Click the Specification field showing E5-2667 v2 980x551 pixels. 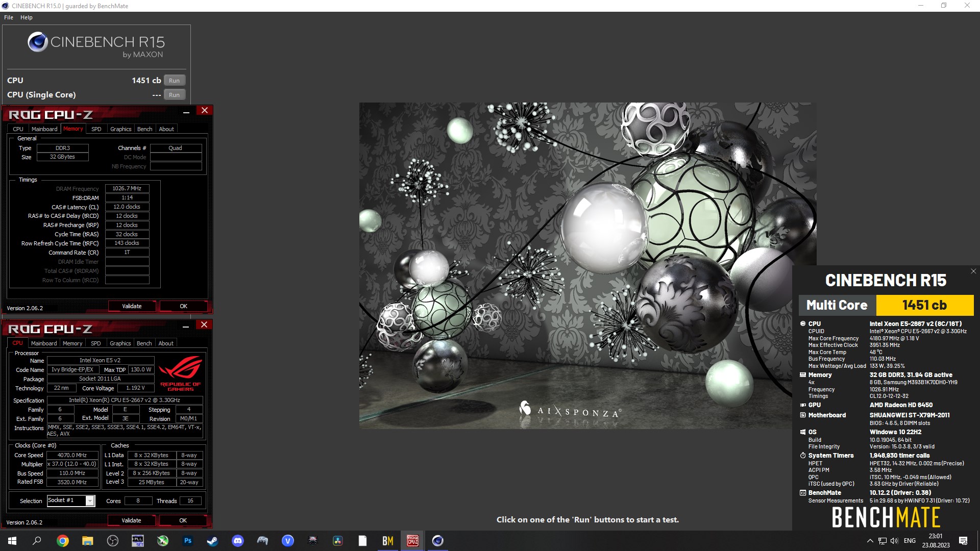(x=125, y=400)
